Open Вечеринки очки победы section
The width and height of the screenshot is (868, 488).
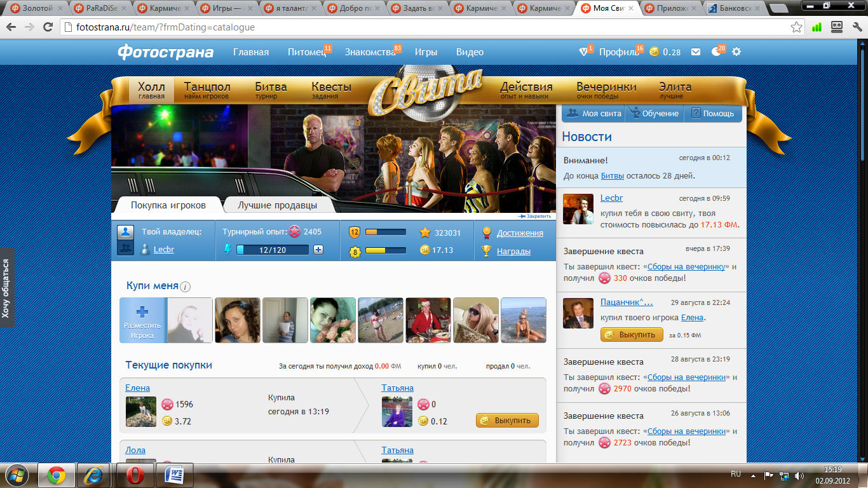[606, 90]
